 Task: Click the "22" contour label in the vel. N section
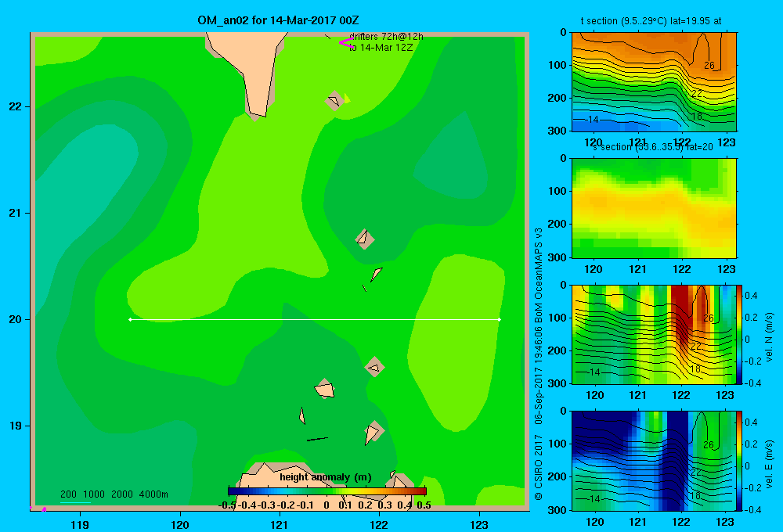tap(696, 346)
